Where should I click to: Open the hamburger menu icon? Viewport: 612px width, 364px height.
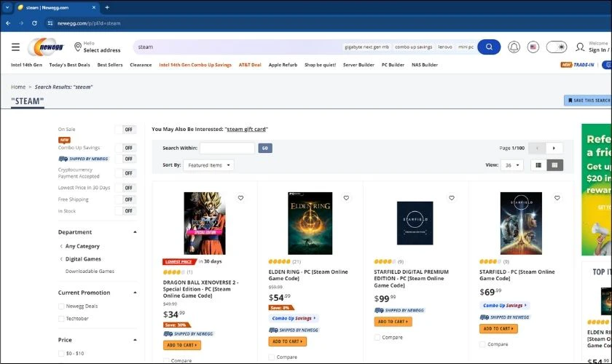point(15,47)
